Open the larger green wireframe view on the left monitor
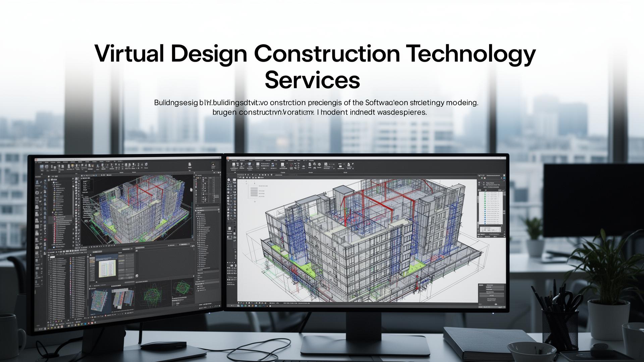This screenshot has width=644, height=362. 153,296
